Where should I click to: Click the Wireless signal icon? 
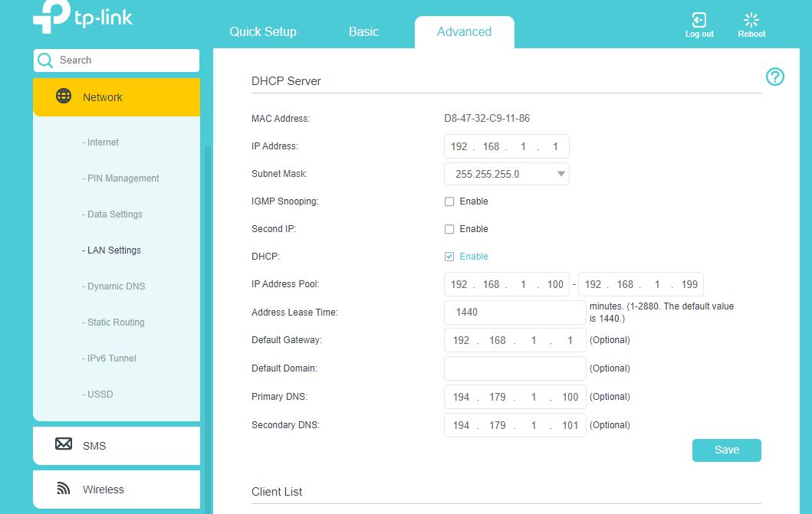click(63, 488)
